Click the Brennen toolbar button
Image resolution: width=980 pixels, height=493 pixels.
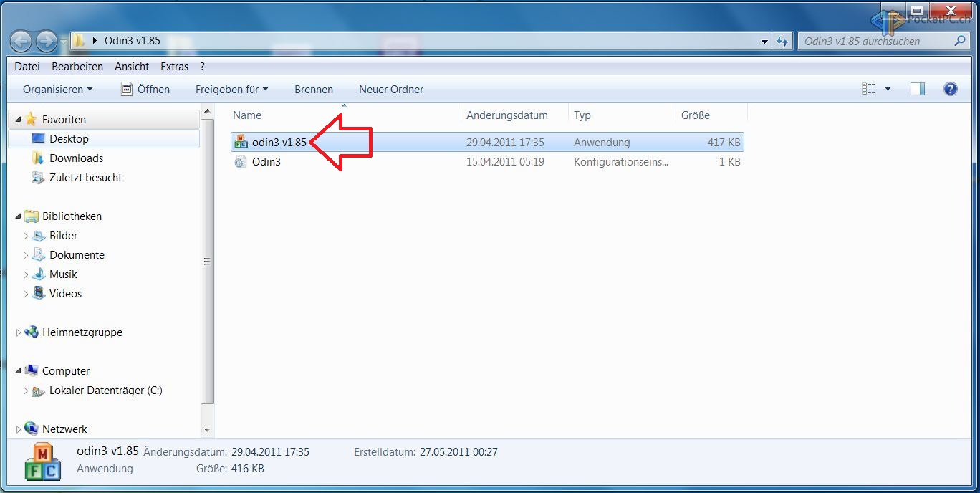314,90
